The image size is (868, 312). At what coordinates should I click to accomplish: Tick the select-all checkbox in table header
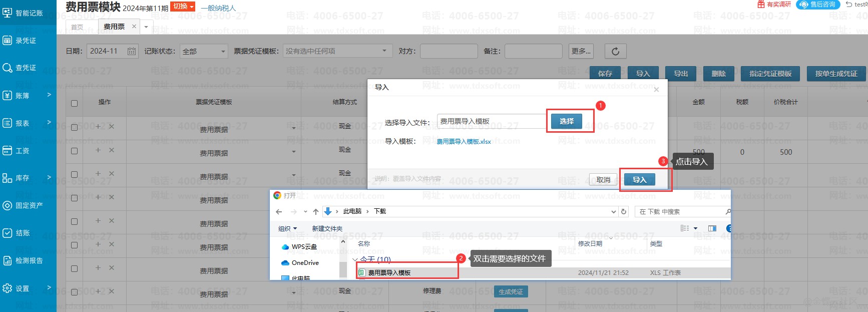74,103
